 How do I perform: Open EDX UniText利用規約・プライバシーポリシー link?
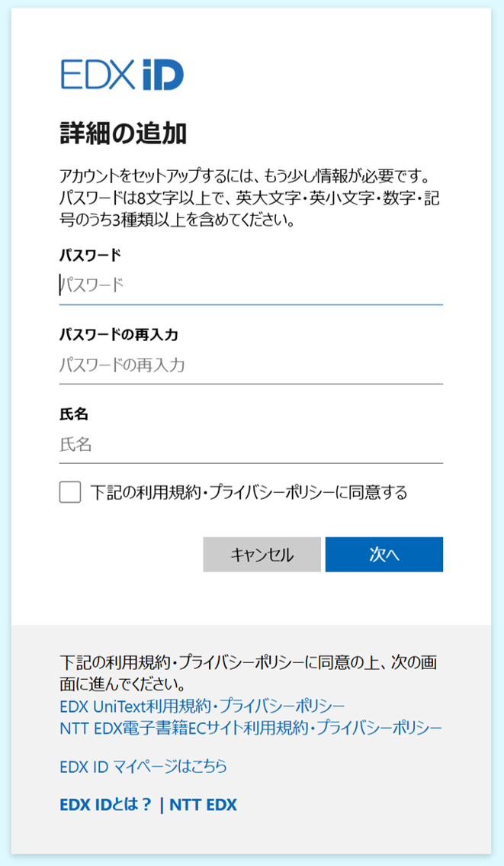(202, 705)
